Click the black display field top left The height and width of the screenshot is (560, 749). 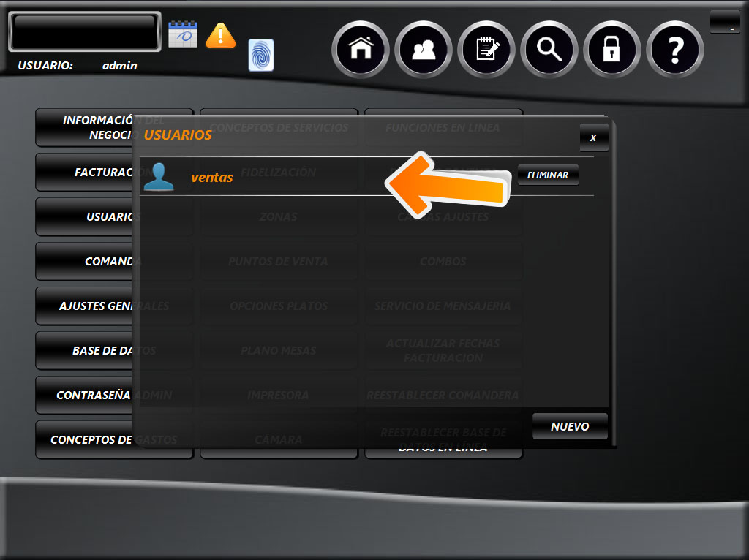click(84, 31)
